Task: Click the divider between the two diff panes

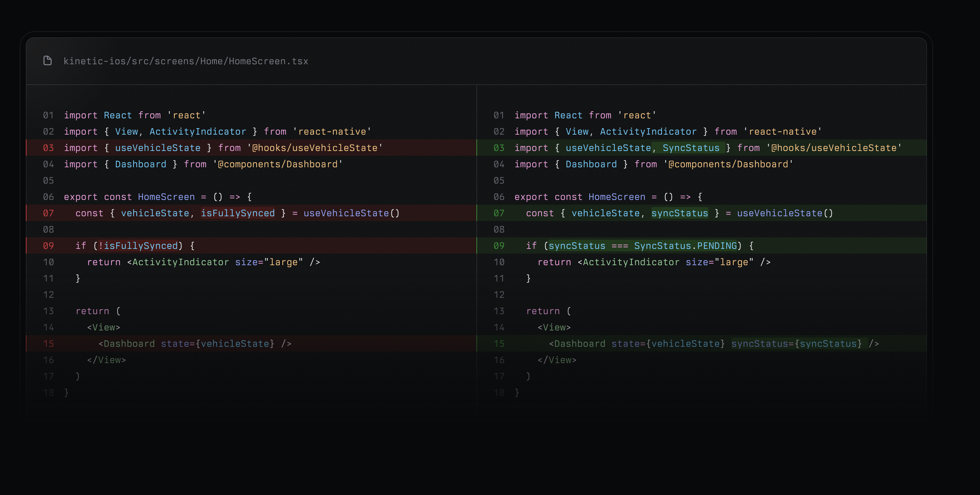Action: pos(476,247)
